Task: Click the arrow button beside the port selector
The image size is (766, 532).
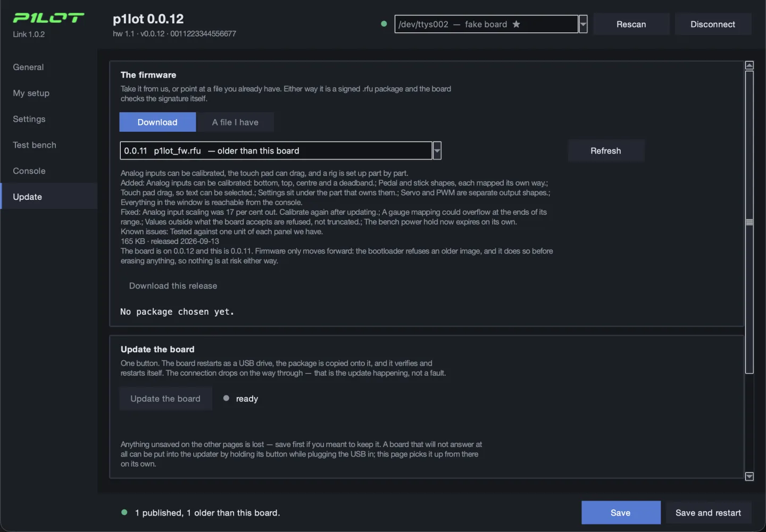Action: [583, 24]
